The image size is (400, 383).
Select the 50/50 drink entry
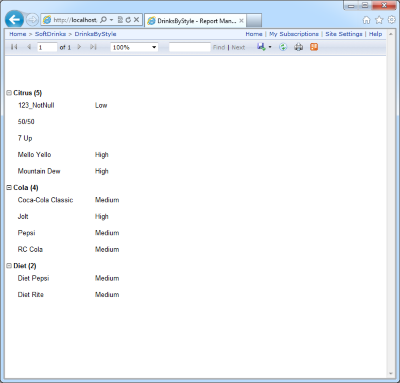pyautogui.click(x=26, y=122)
